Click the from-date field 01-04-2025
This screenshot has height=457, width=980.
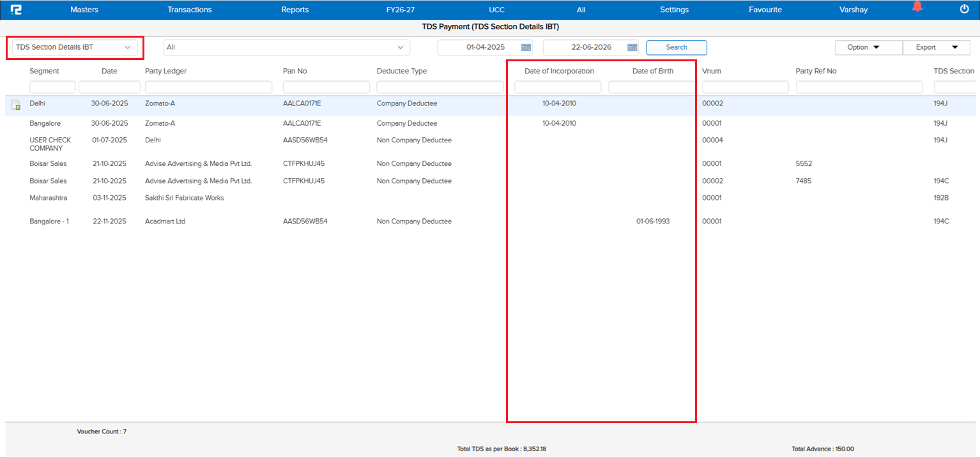pos(486,47)
